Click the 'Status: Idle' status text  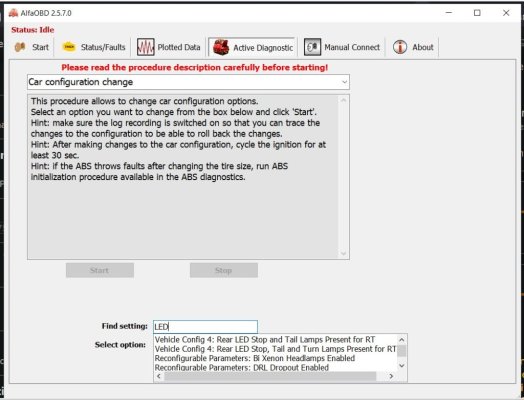[x=33, y=30]
